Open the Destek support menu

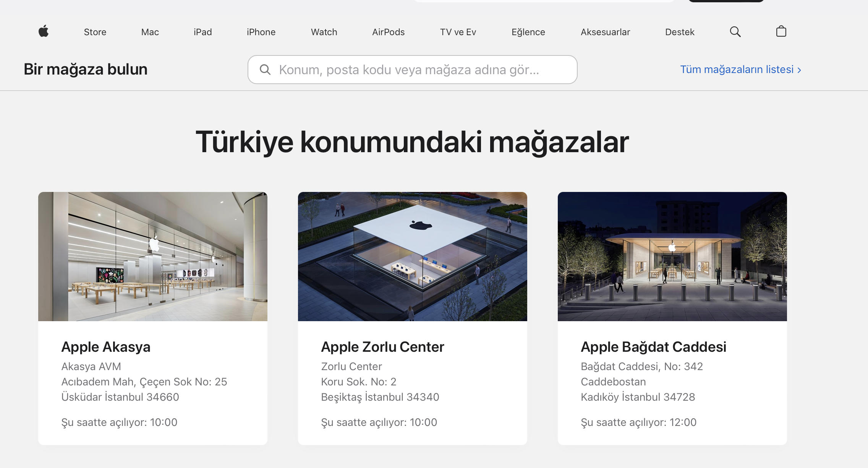(680, 32)
